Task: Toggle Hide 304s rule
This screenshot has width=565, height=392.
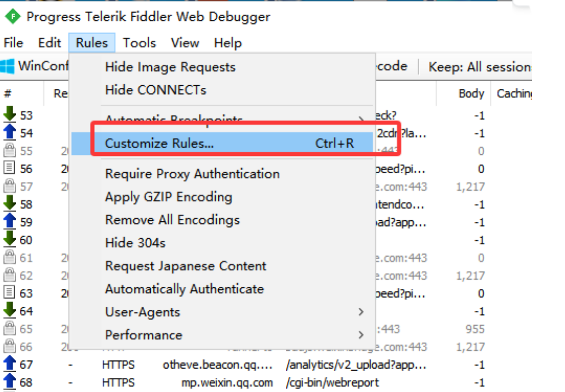Action: (x=222, y=243)
